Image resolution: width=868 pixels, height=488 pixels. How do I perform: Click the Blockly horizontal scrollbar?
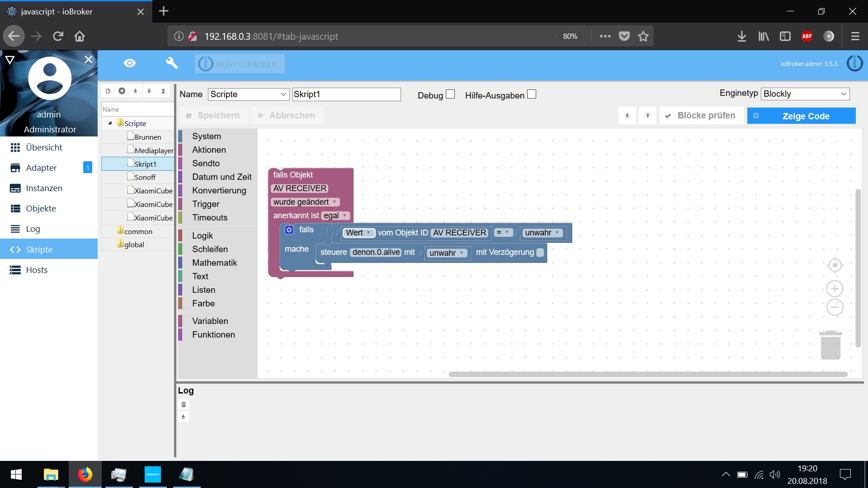coord(648,374)
